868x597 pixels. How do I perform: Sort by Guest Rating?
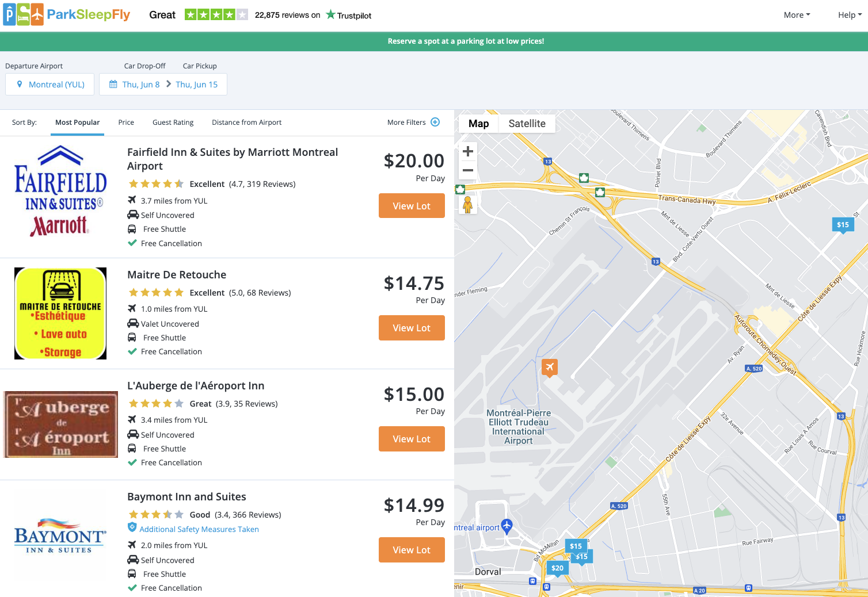(x=173, y=123)
